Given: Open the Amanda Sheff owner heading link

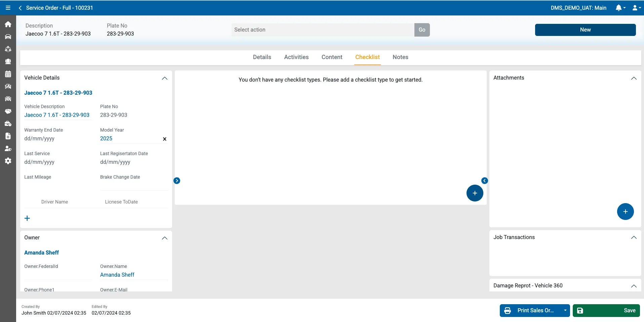Looking at the screenshot, I should [42, 252].
